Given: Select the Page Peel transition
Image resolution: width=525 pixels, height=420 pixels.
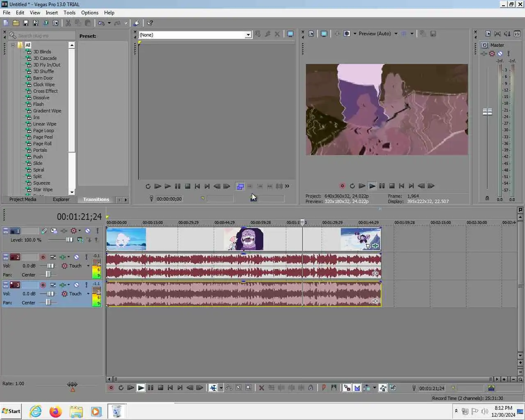Looking at the screenshot, I should tap(43, 137).
